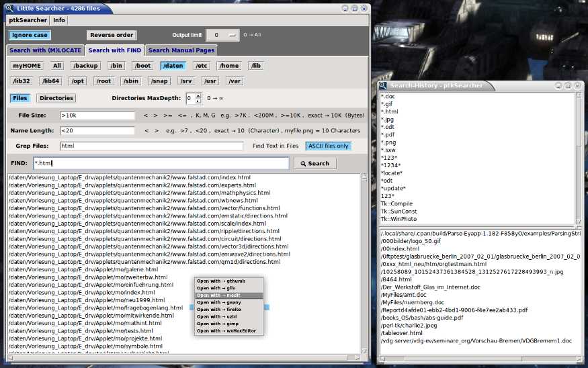Viewport: 588px width, 368px height.
Task: Open the Search Manual Pages tab
Action: (181, 50)
